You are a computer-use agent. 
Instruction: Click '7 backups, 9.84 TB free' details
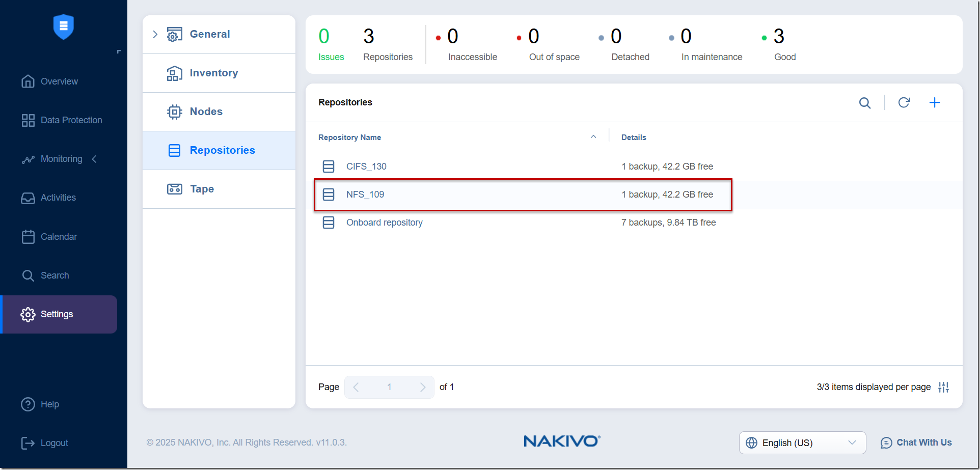(x=668, y=223)
